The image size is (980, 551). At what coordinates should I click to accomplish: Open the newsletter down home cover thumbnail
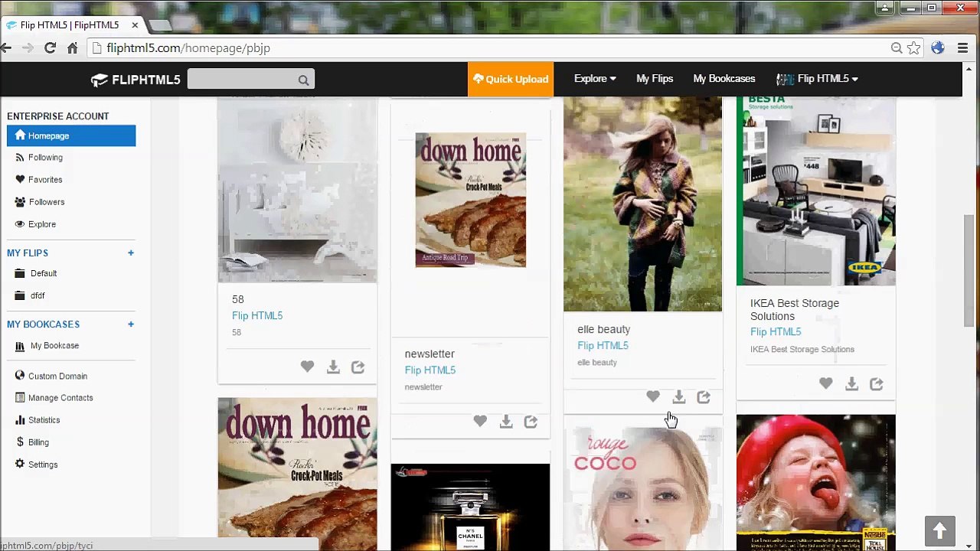[471, 200]
